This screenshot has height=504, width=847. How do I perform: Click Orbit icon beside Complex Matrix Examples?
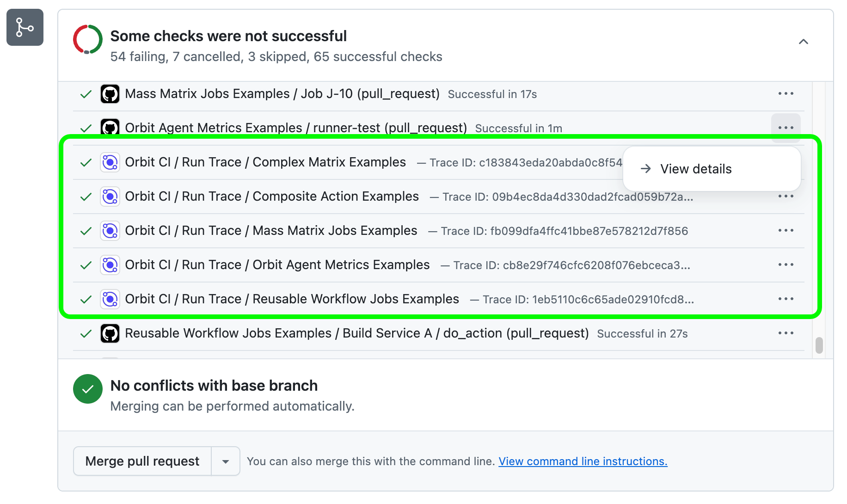110,162
